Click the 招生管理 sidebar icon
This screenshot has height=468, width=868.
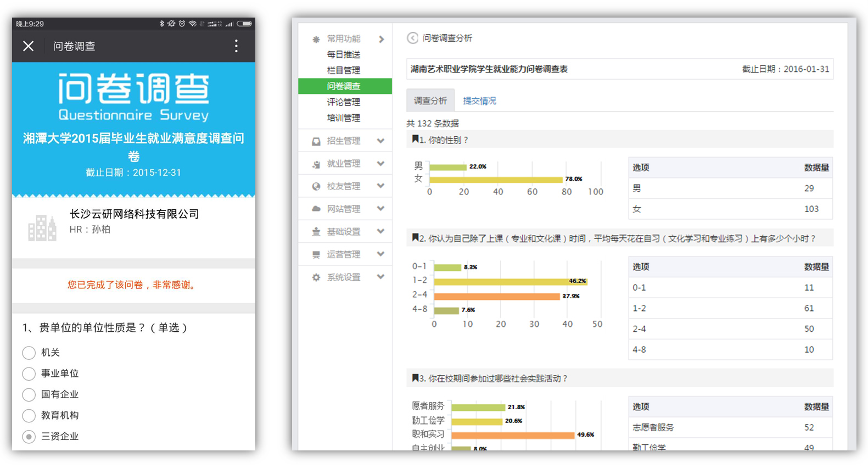tap(316, 141)
